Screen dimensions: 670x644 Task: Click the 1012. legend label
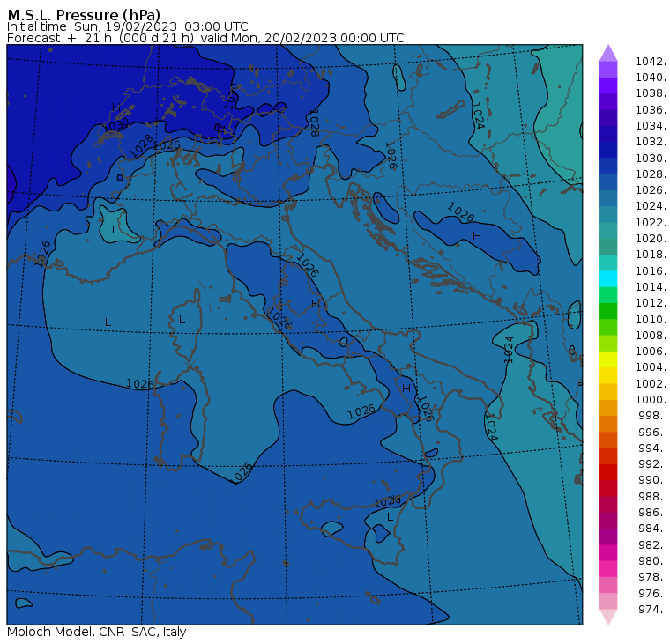(651, 303)
